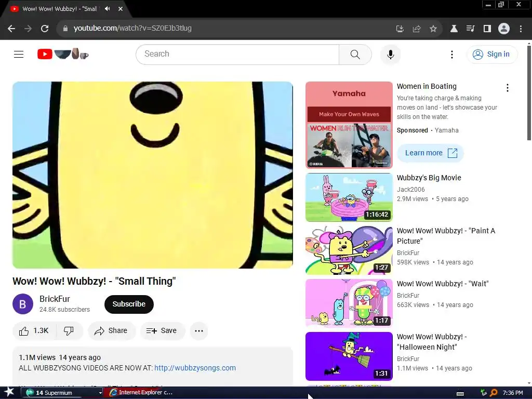Click the address bar URL
Screen dimensions: 532x399
click(x=132, y=28)
